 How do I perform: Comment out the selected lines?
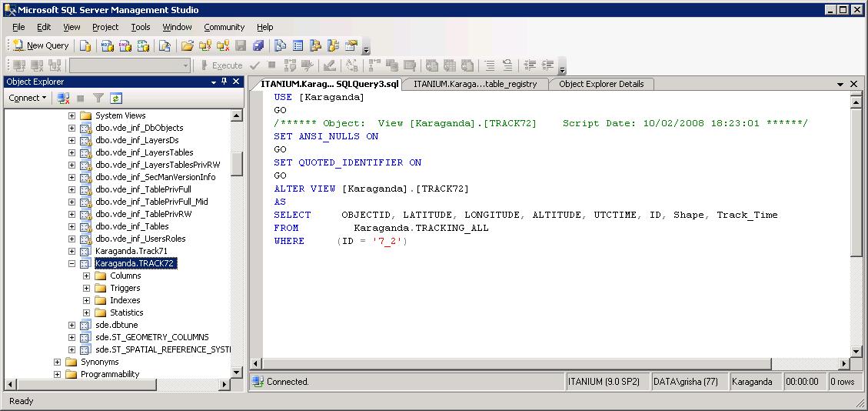click(x=490, y=65)
